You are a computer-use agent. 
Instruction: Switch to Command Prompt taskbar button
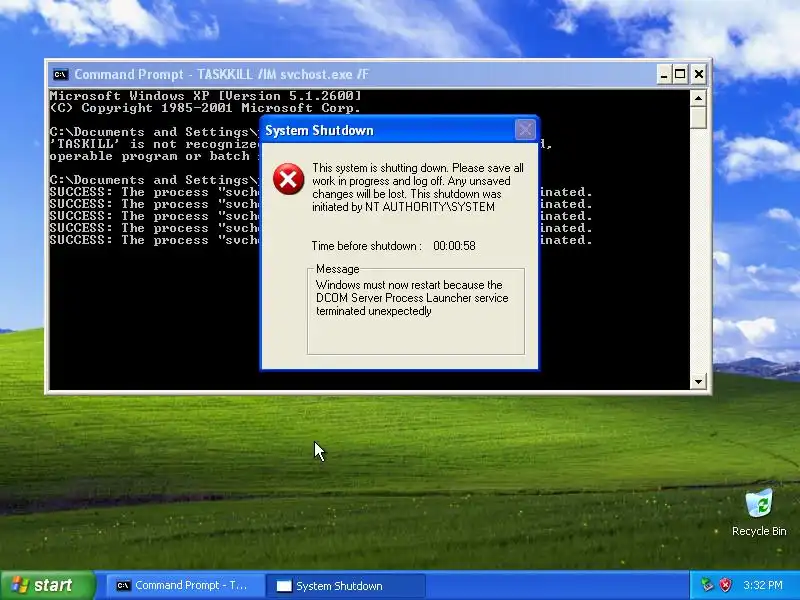183,585
